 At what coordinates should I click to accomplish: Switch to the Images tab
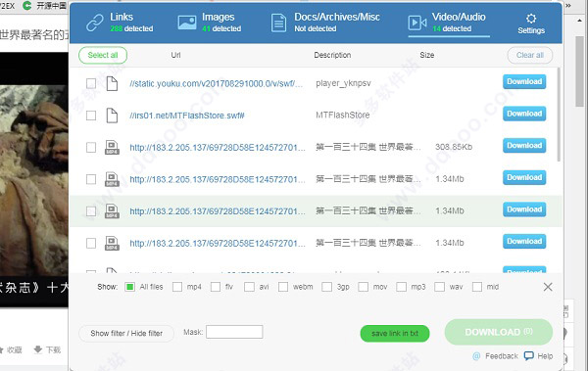(210, 23)
